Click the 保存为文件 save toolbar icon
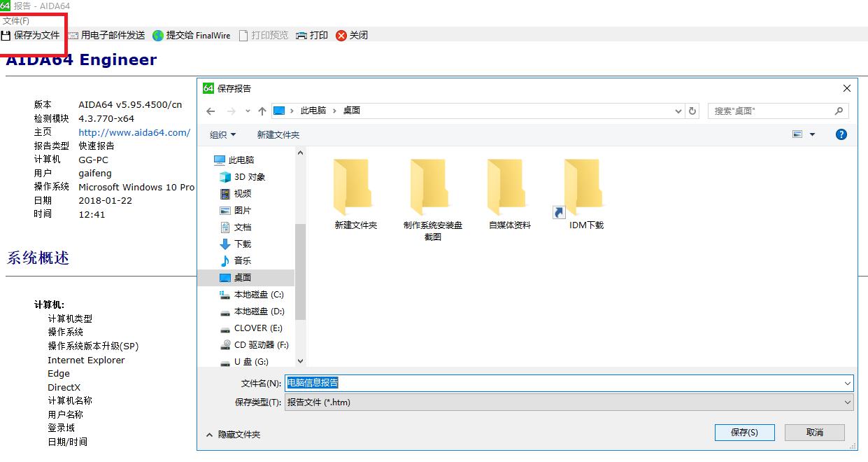Image resolution: width=868 pixels, height=462 pixels. [7, 35]
